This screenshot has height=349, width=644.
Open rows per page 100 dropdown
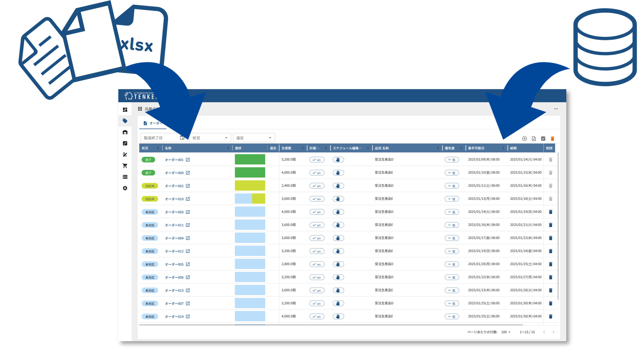(x=506, y=332)
